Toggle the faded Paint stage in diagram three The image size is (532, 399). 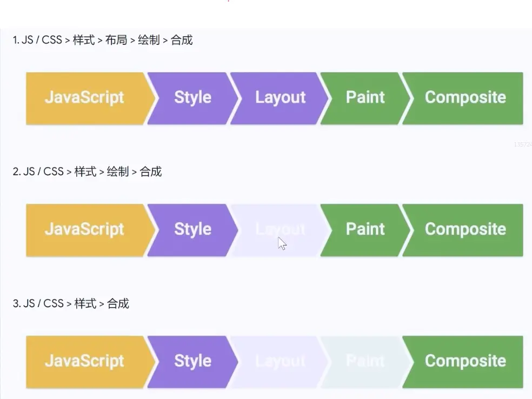(365, 362)
